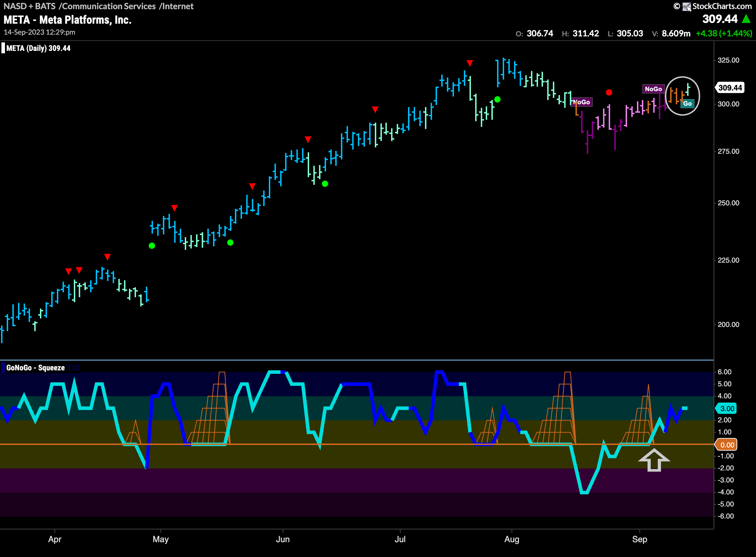Screen dimensions: 756x557
Task: Click the META - Meta Platforms, Inc. title
Action: coord(67,20)
